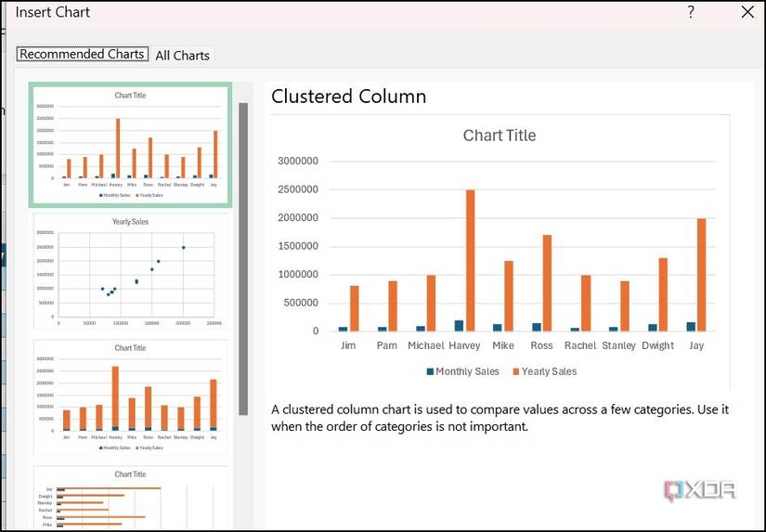The height and width of the screenshot is (532, 766).
Task: Click Ross's orange Yearly Sales bar
Action: click(x=547, y=283)
